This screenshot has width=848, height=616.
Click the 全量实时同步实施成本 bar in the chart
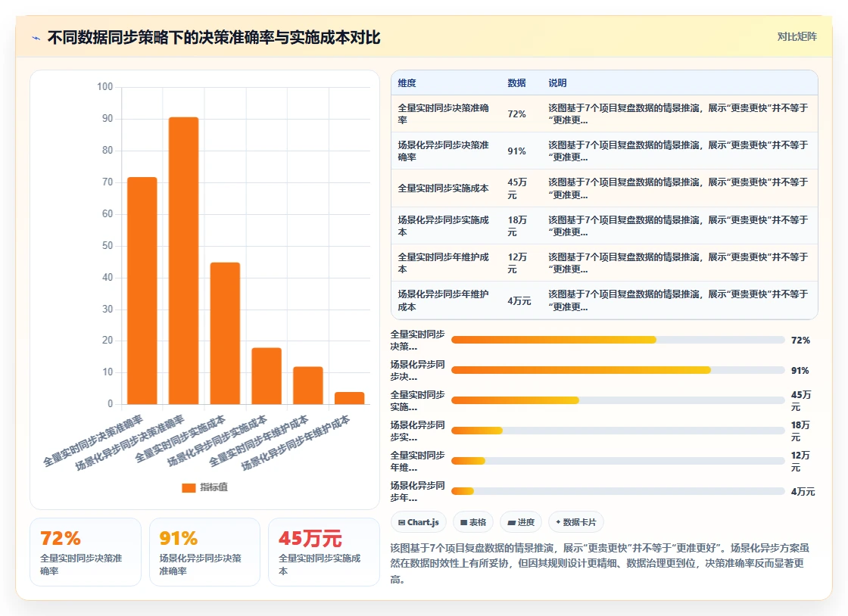225,334
